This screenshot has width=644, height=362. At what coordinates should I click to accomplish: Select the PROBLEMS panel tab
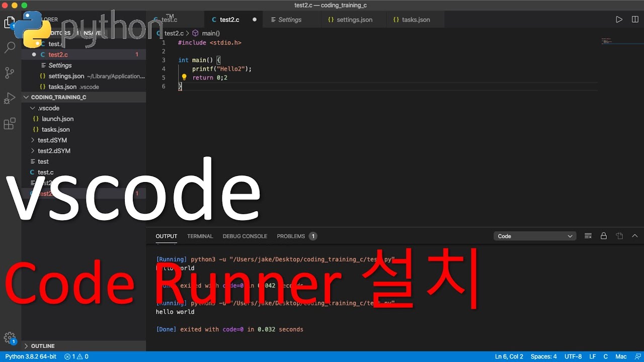(296, 236)
